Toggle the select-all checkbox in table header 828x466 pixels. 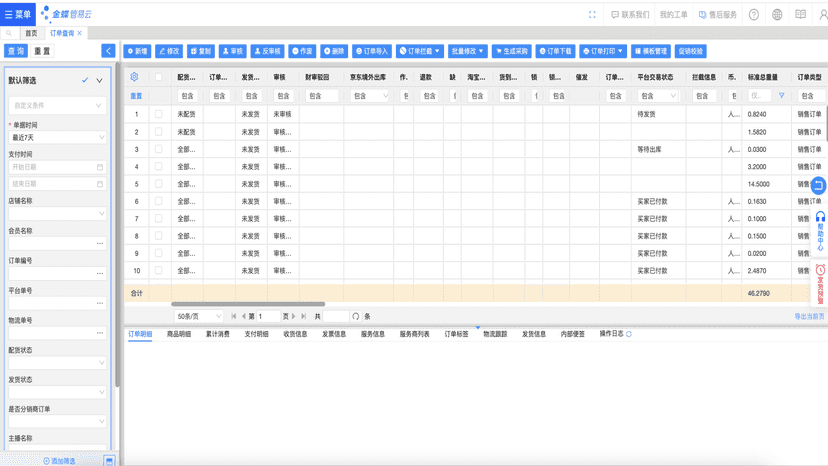point(158,77)
